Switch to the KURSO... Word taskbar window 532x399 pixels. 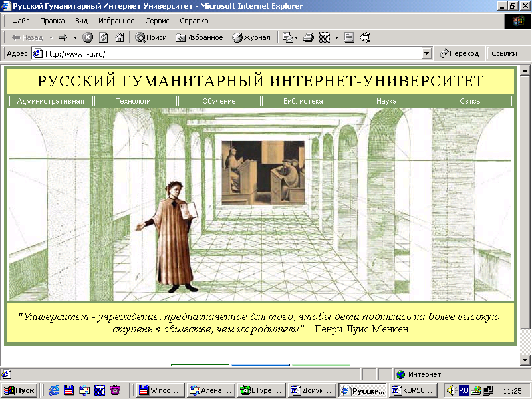click(412, 390)
